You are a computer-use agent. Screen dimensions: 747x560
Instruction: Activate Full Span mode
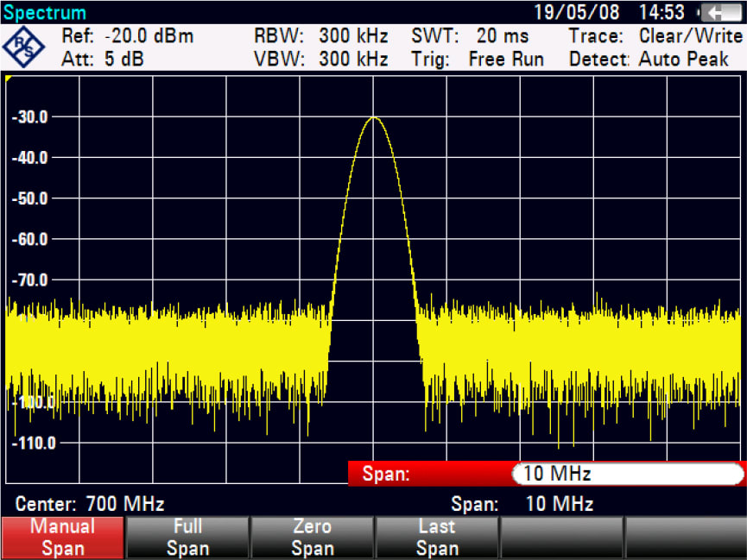(187, 536)
